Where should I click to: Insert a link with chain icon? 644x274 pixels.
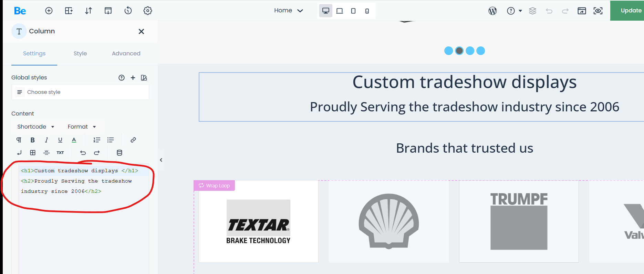[133, 140]
